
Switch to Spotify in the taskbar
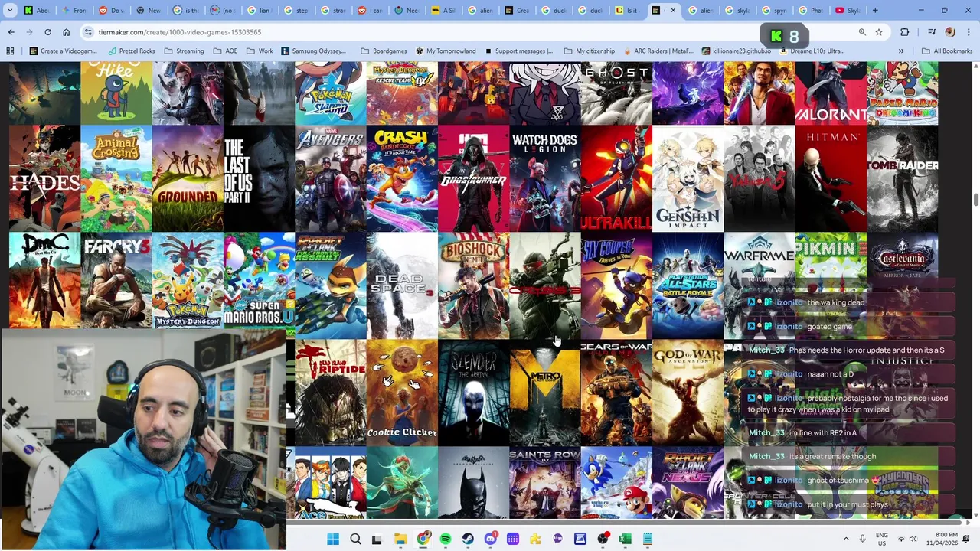[x=446, y=540]
